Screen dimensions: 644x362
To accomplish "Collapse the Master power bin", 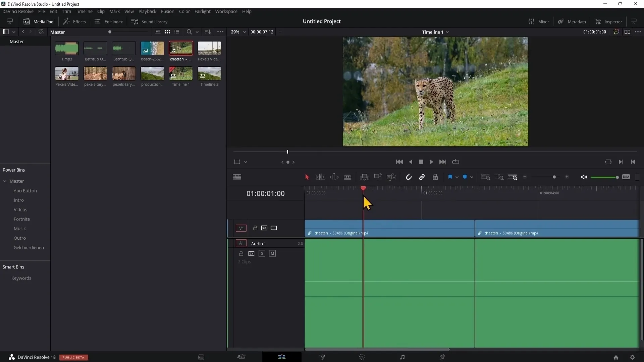I will (5, 181).
